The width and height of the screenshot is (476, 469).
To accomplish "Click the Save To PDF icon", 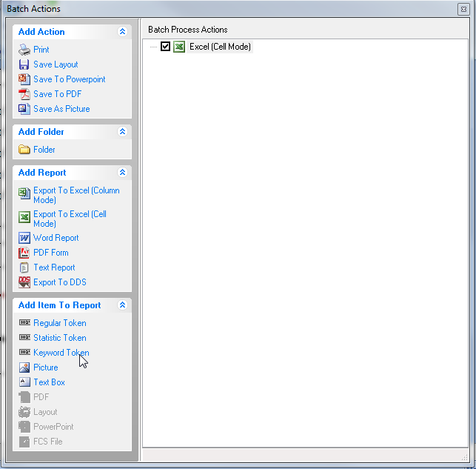I will (24, 94).
